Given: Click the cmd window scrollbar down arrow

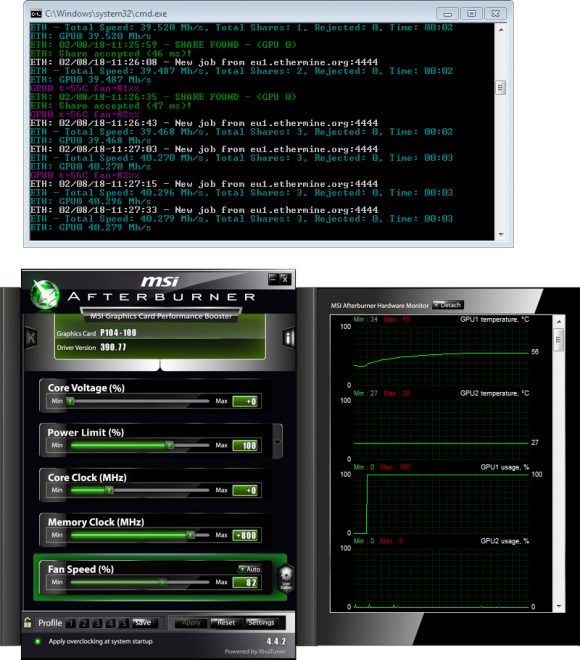Looking at the screenshot, I should (x=500, y=234).
